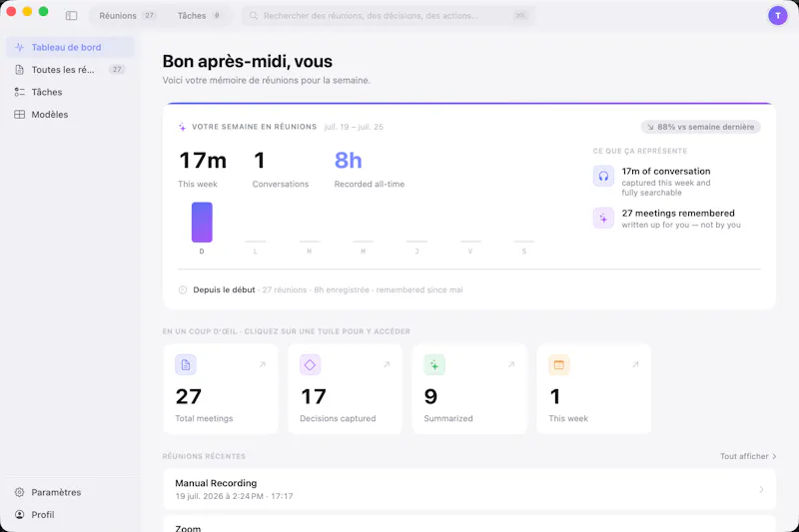The width and height of the screenshot is (799, 532).
Task: Switch to the Tâches tab in the top bar
Action: pyautogui.click(x=198, y=16)
